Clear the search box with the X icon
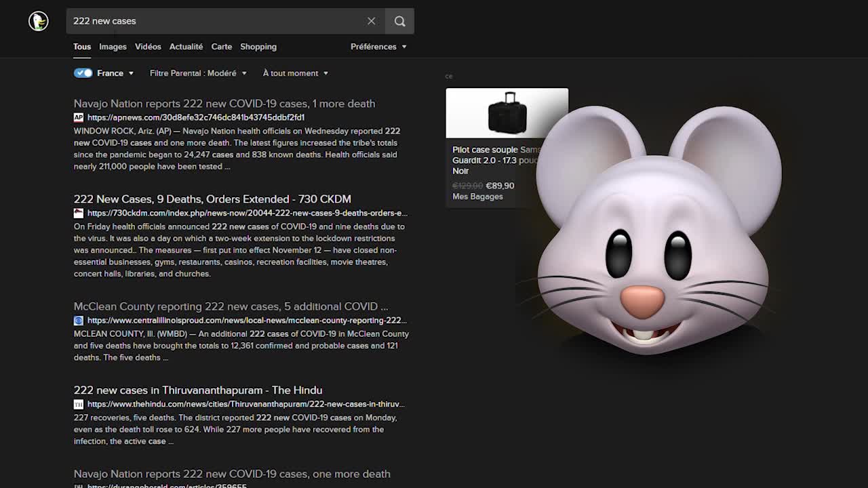The height and width of the screenshot is (488, 868). click(x=371, y=21)
